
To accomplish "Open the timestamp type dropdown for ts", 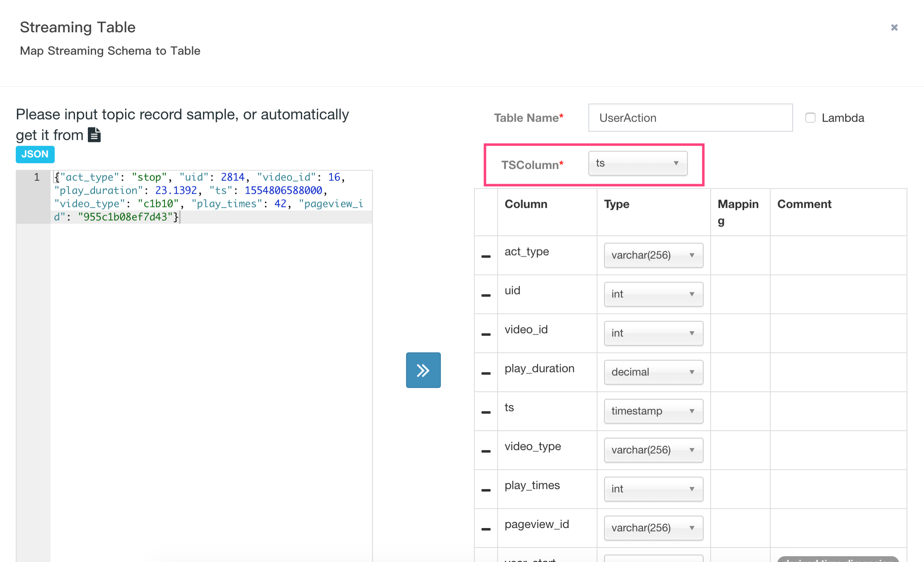I will (653, 411).
